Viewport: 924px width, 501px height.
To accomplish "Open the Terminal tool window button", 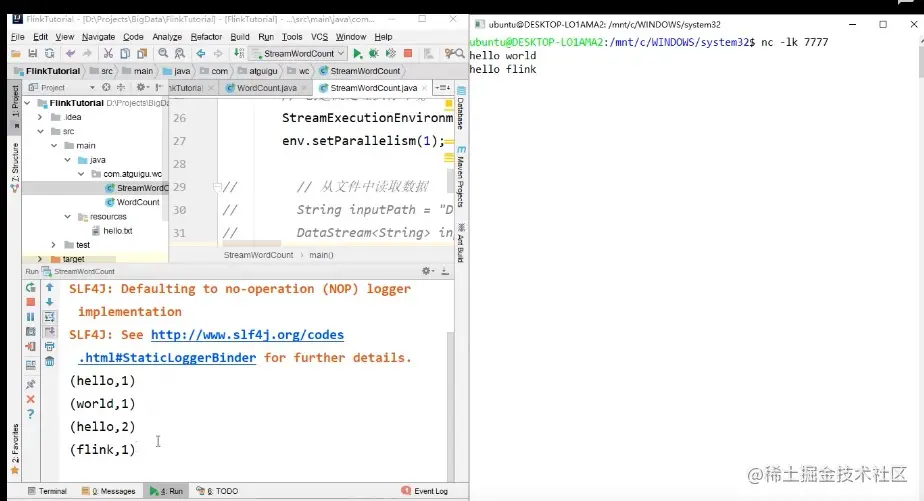I will 47,491.
